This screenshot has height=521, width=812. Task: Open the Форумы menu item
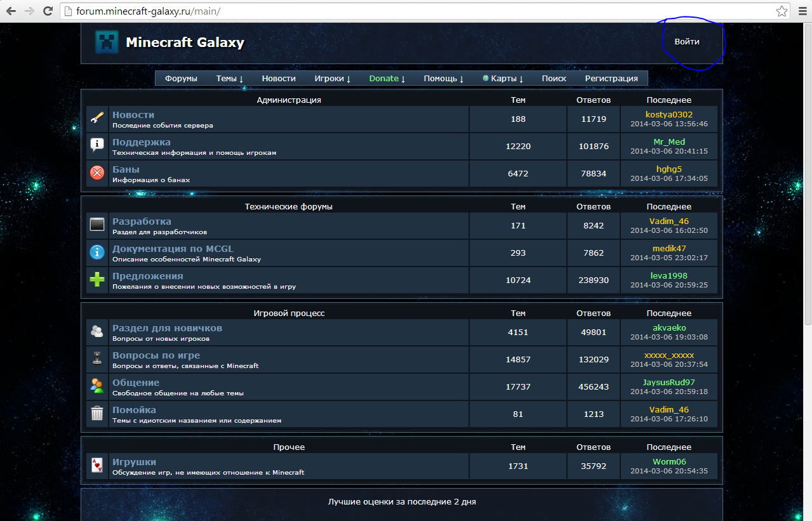(181, 79)
